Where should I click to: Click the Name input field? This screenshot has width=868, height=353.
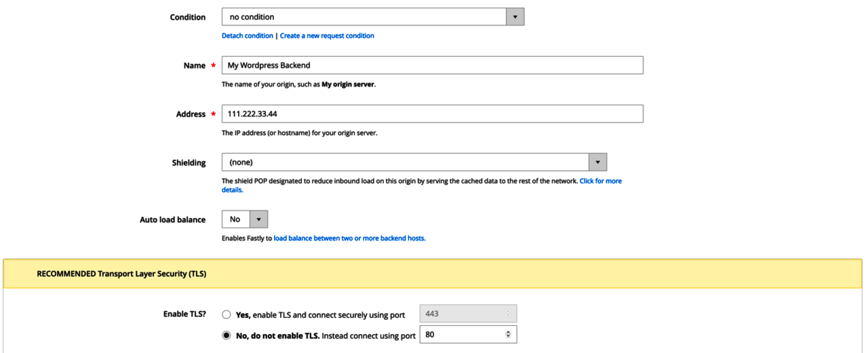click(x=432, y=65)
